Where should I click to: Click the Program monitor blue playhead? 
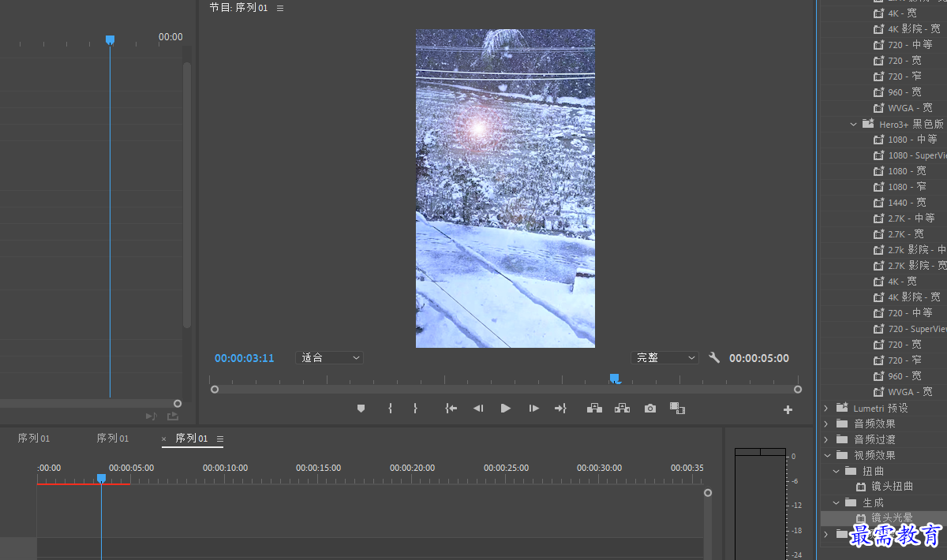615,379
